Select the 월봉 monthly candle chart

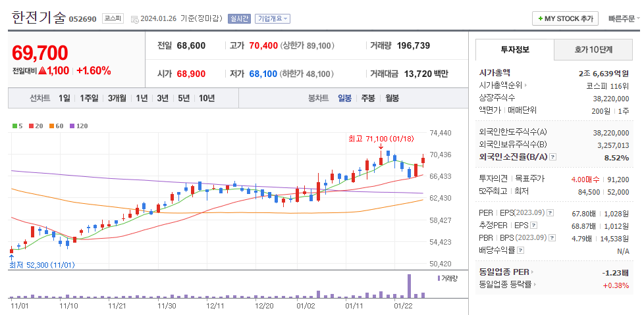coord(392,98)
